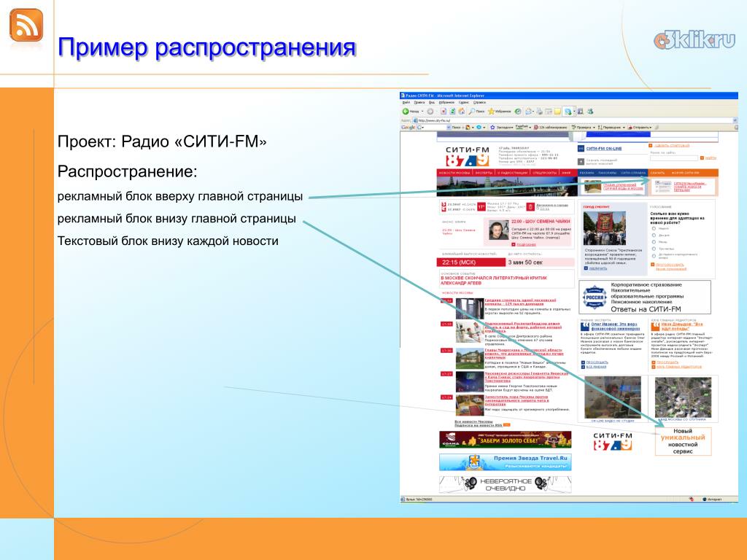Click the yellow folder icon in IE toolbar

[x=558, y=112]
